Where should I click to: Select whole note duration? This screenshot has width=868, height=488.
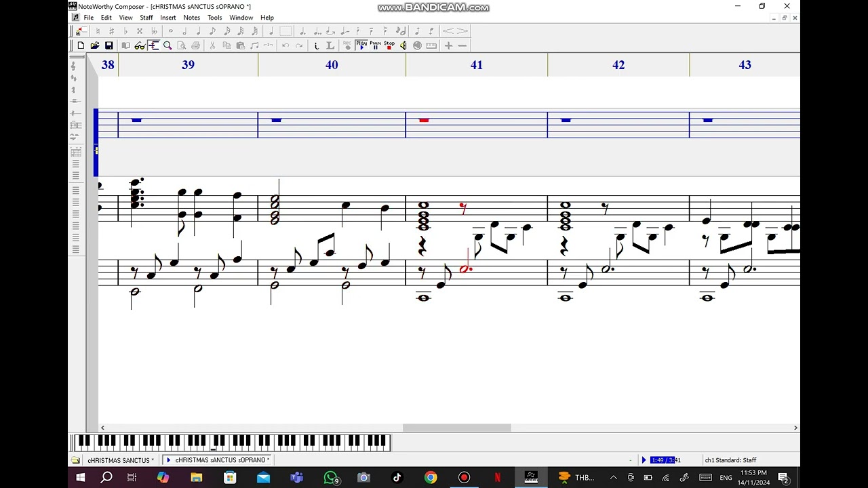coord(170,31)
